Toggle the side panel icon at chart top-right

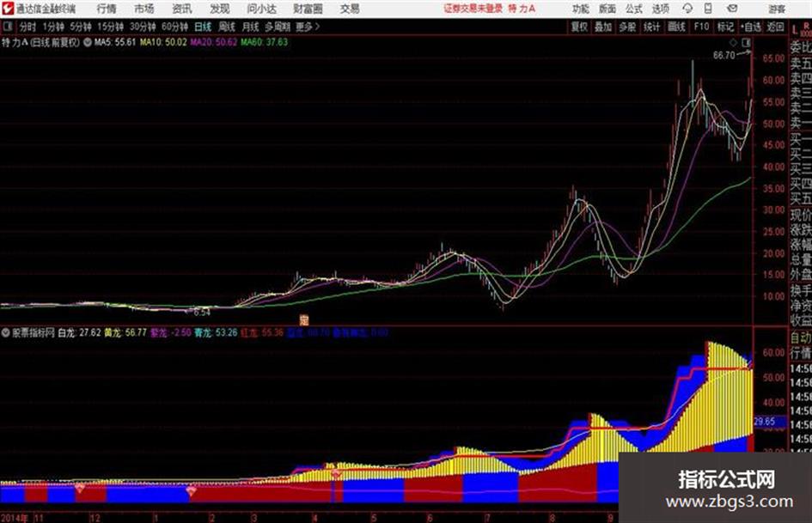click(x=746, y=43)
